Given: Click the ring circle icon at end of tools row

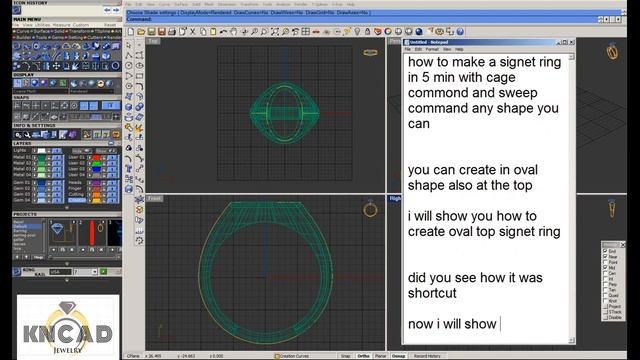Looking at the screenshot, I should point(116,66).
